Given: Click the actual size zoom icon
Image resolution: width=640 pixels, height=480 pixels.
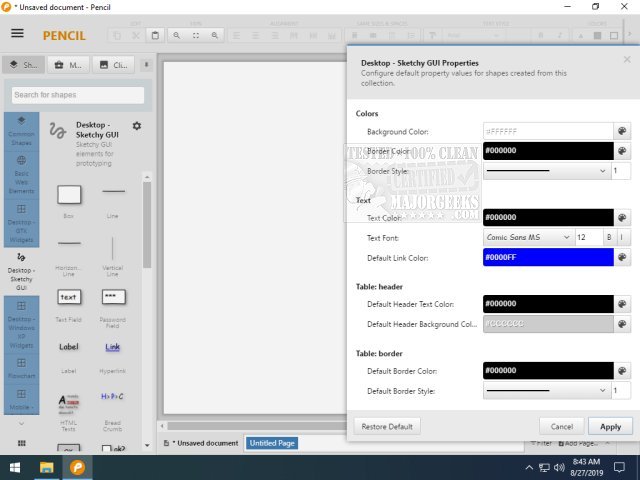Looking at the screenshot, I should (x=196, y=36).
